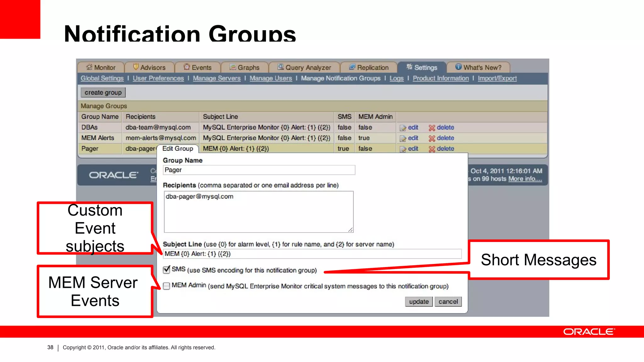
Task: Open the Events tab
Action: pyautogui.click(x=197, y=67)
